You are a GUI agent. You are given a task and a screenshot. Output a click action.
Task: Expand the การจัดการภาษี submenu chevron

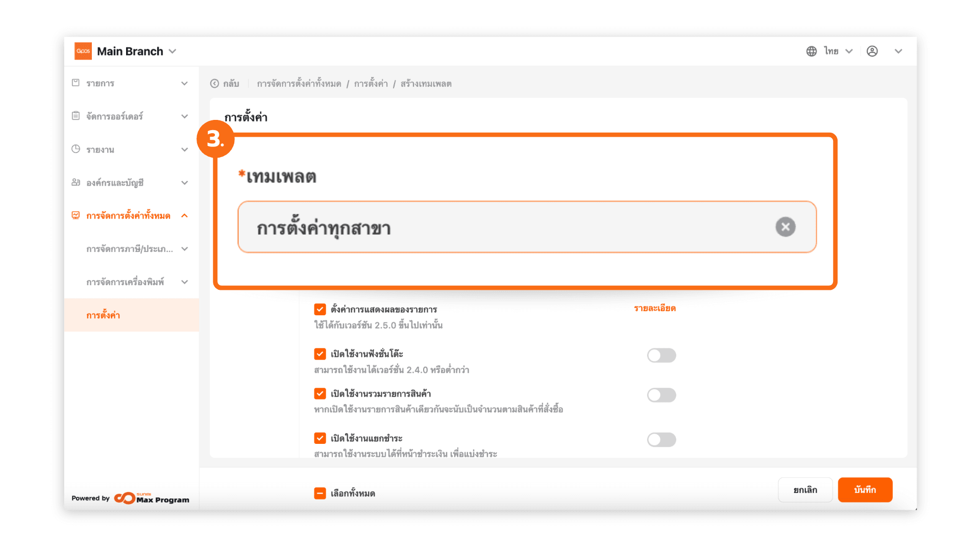[x=185, y=249]
